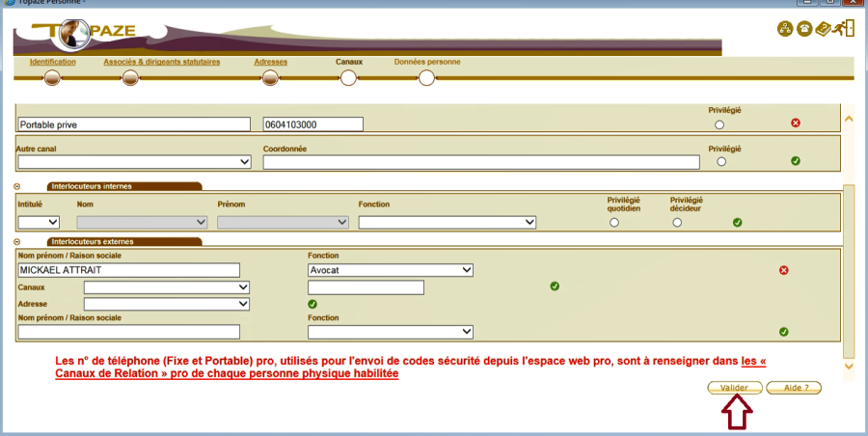Click the exit door icon
Screen dimensions: 868x436
[x=846, y=28]
